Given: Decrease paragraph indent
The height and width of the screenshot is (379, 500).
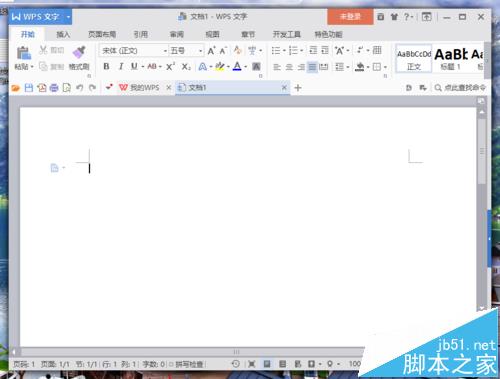Looking at the screenshot, I should (313, 50).
